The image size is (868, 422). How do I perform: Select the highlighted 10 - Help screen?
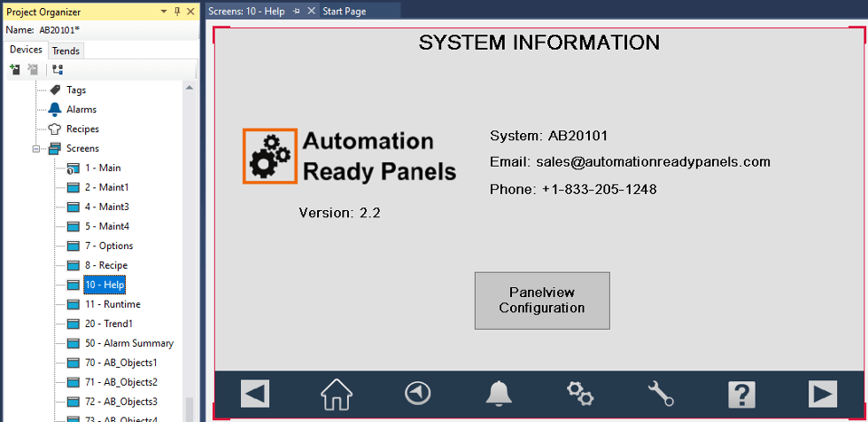105,285
